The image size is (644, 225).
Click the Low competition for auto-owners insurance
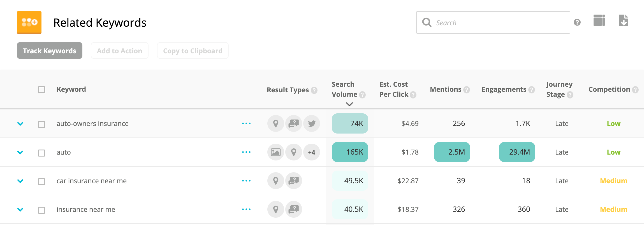(x=614, y=124)
